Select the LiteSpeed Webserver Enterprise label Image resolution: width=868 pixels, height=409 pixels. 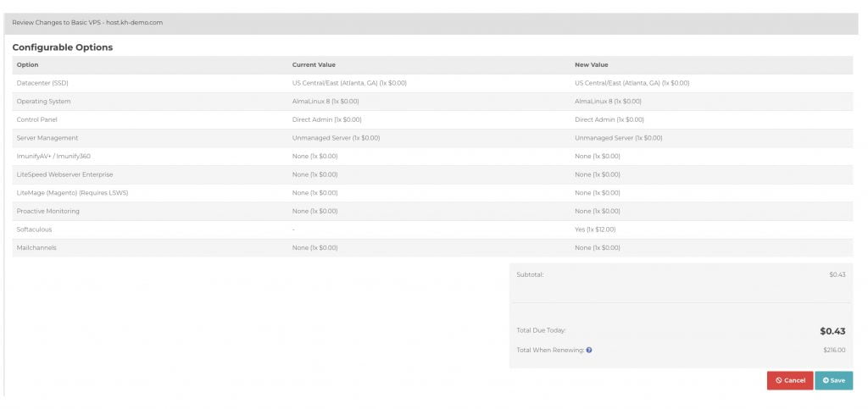coord(64,174)
